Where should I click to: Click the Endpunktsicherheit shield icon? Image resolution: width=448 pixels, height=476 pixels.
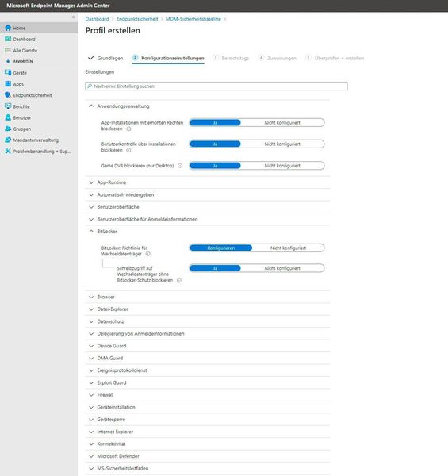pos(8,95)
